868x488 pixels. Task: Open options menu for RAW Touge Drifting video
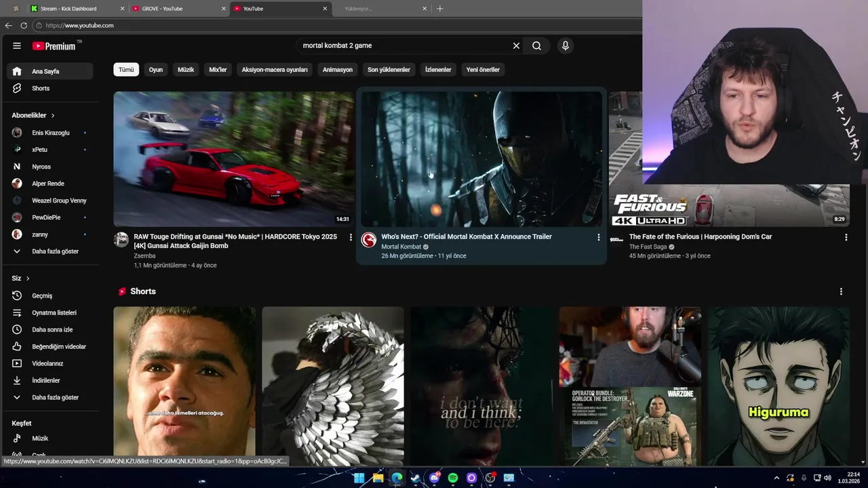(351, 237)
